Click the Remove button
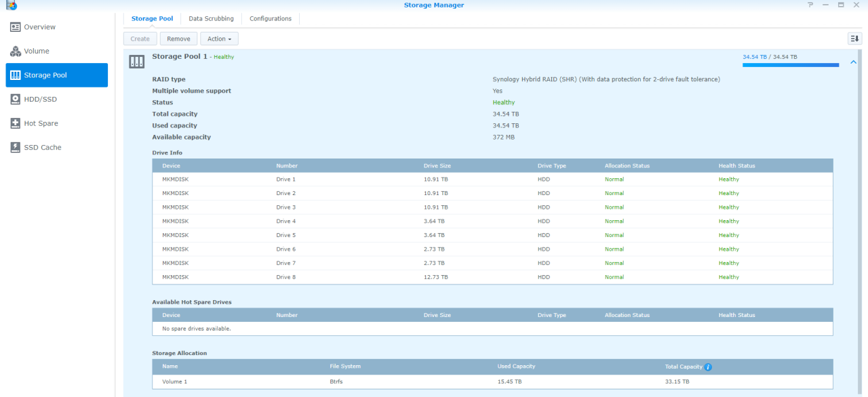 click(x=178, y=39)
